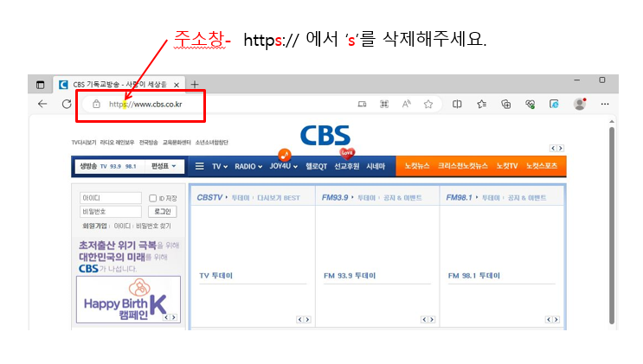Expand the 편성표 dropdown
The image size is (643, 364).
(164, 166)
